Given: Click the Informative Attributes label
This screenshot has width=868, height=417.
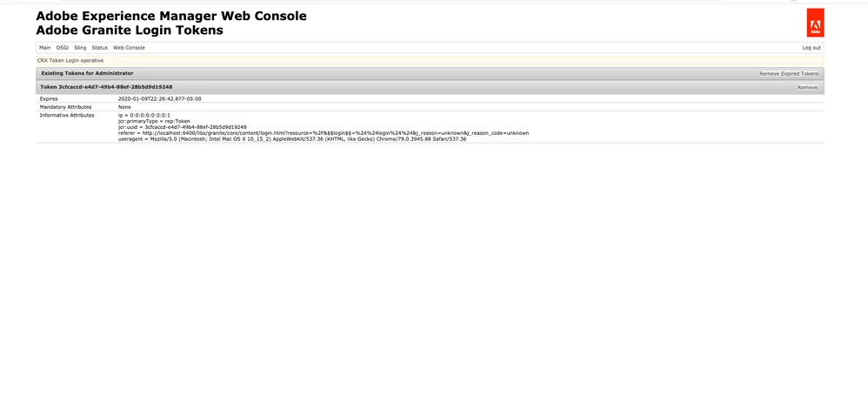Looking at the screenshot, I should 67,115.
